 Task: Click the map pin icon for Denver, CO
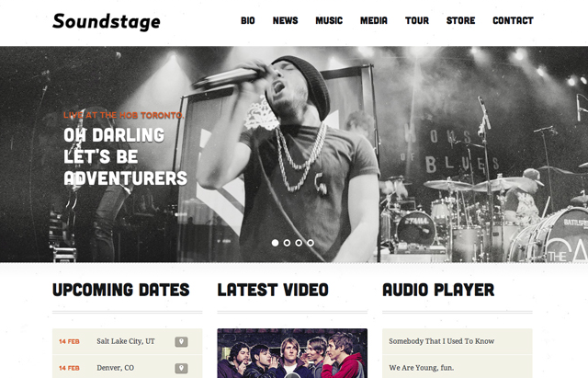tap(181, 368)
